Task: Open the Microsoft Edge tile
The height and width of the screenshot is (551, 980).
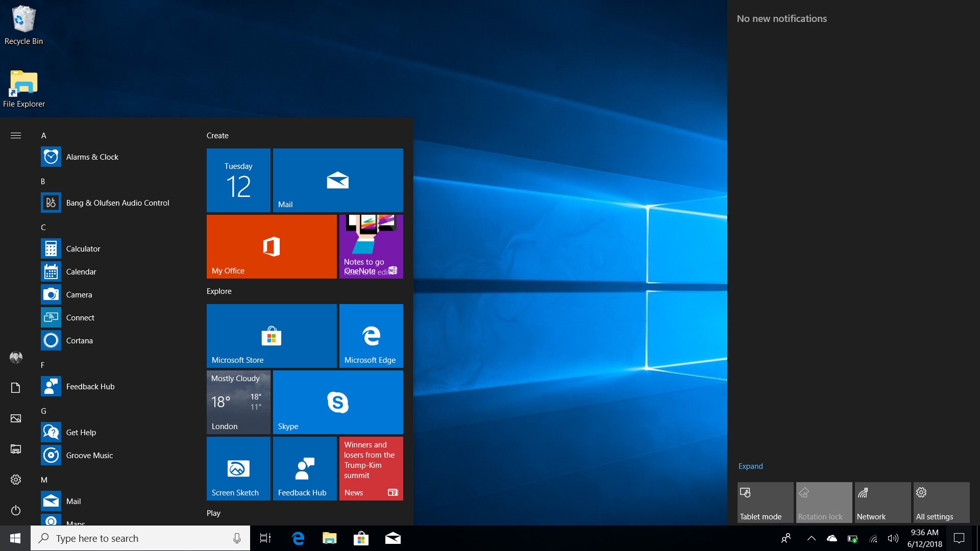Action: tap(371, 336)
